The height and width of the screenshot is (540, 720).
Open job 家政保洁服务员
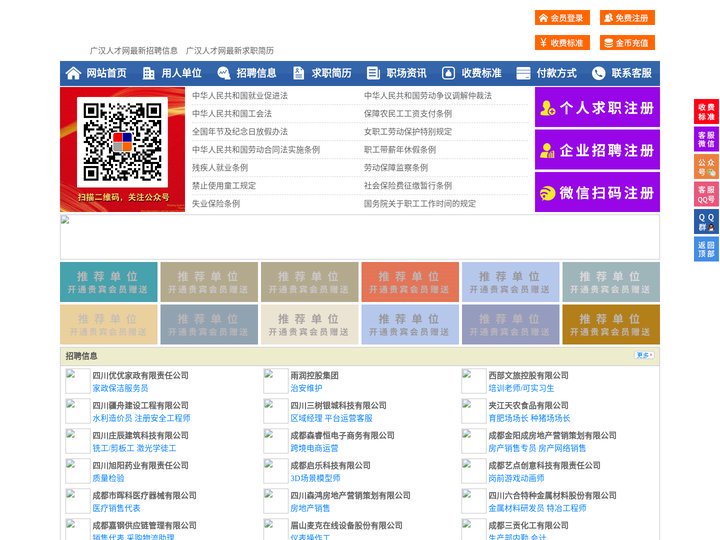coord(120,388)
